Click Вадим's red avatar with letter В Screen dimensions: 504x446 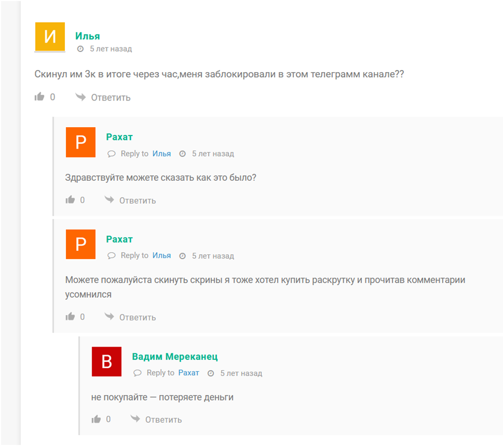[107, 362]
